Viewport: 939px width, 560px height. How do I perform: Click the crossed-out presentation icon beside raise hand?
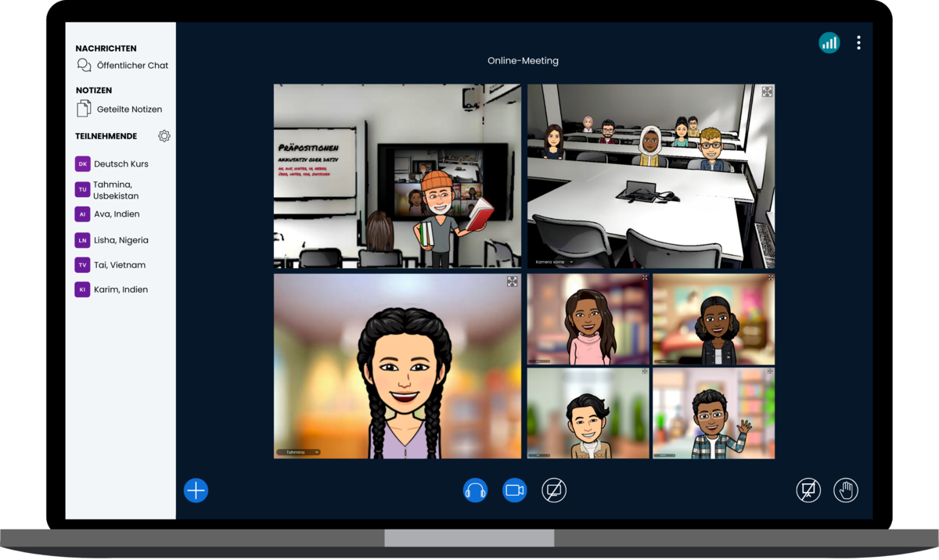808,490
